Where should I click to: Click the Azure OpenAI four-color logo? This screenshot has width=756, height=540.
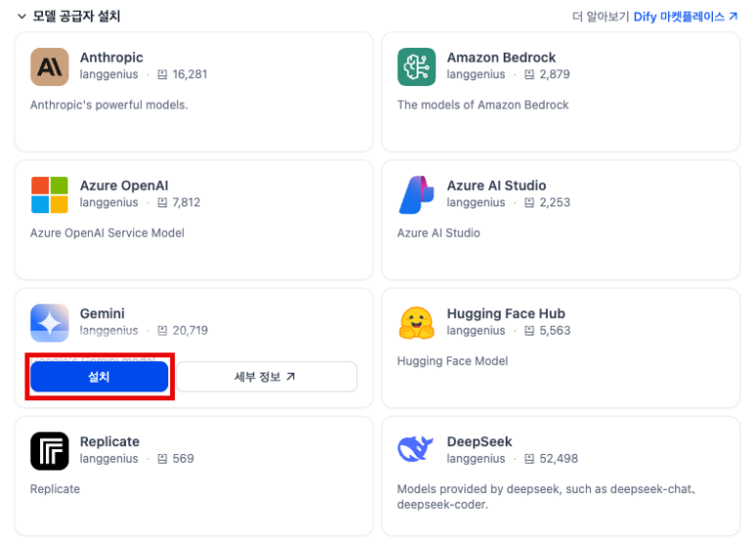click(x=50, y=195)
